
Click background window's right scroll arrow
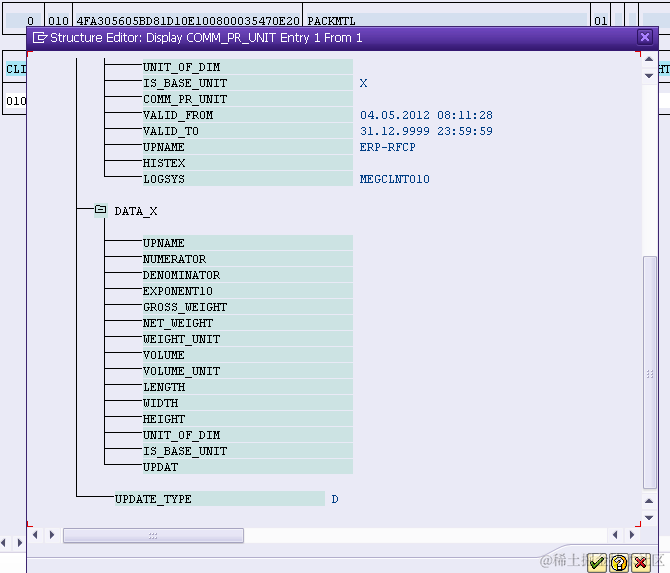[x=20, y=543]
